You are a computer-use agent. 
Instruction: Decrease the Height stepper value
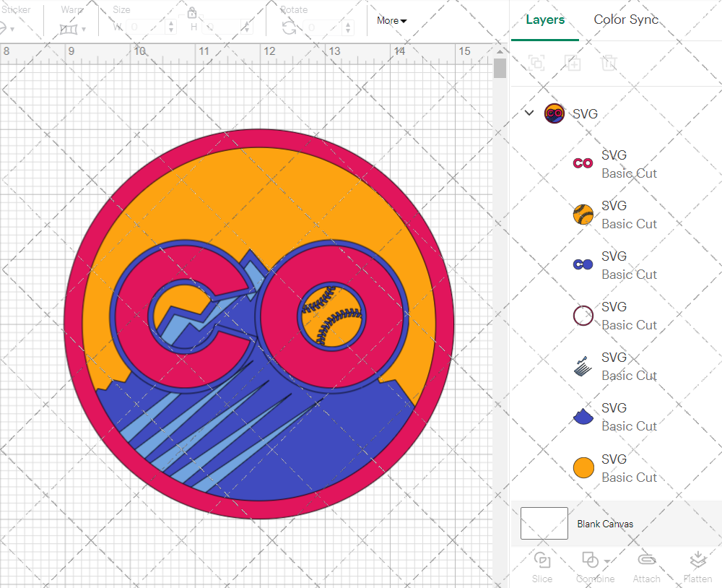[x=248, y=32]
